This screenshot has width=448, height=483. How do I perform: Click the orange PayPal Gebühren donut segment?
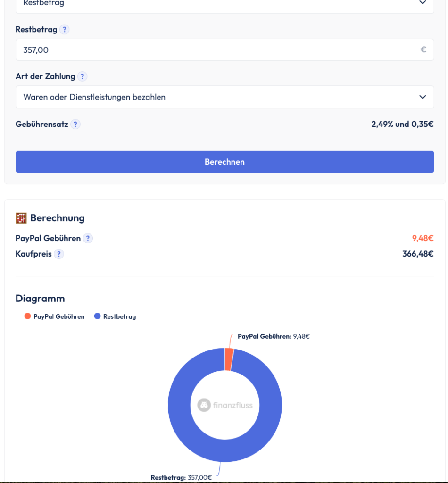(x=229, y=359)
